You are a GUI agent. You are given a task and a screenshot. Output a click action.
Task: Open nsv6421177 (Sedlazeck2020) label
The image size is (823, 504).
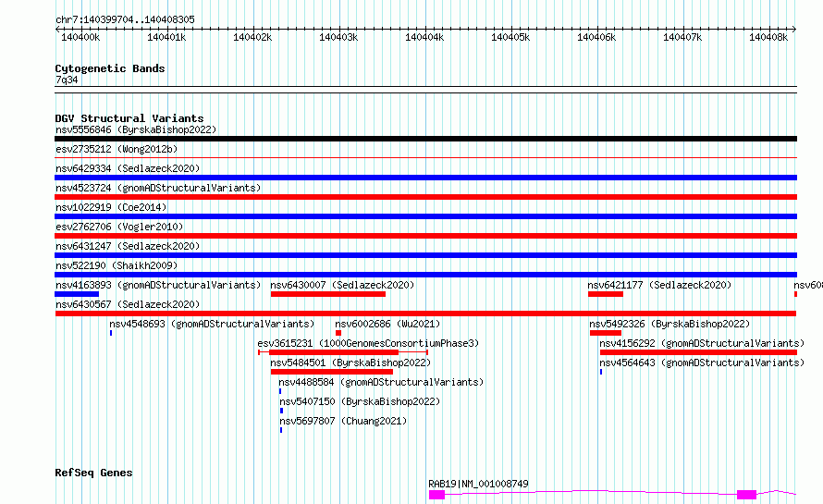click(659, 285)
